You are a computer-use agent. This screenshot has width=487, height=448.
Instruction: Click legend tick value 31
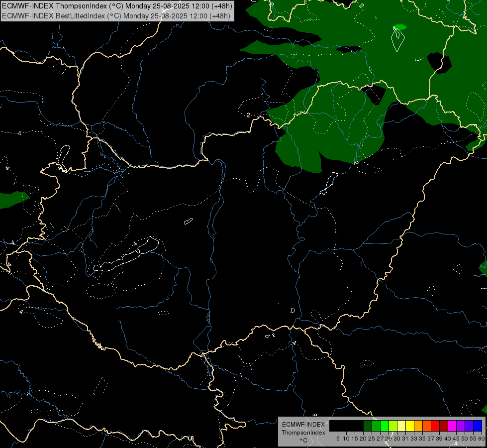pyautogui.click(x=405, y=439)
